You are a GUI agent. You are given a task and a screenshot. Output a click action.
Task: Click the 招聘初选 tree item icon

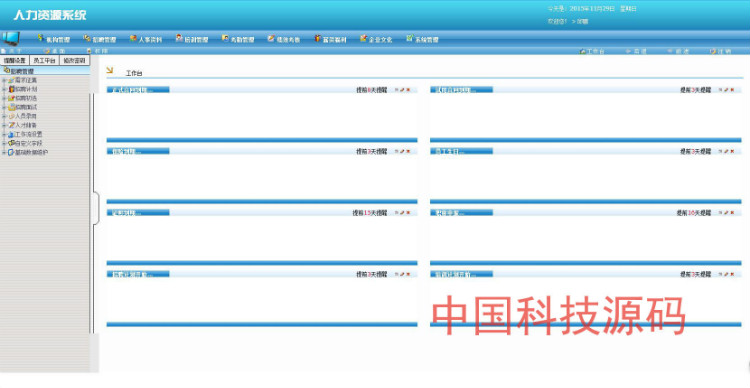(11, 98)
